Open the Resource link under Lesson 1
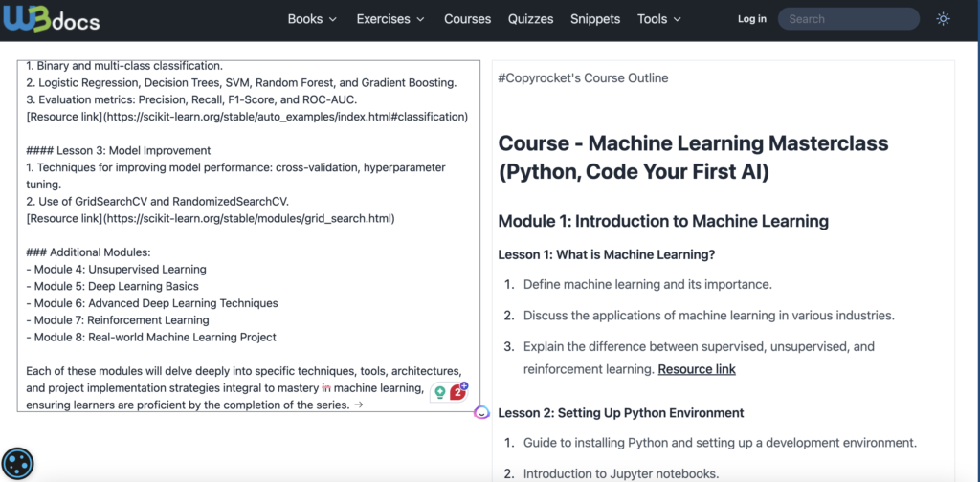 pos(697,369)
